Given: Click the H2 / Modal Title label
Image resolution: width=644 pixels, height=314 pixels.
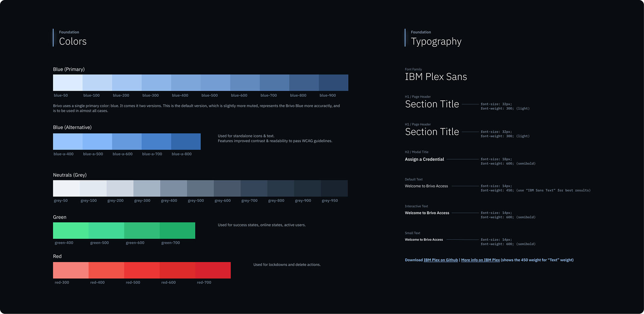Looking at the screenshot, I should (x=417, y=152).
